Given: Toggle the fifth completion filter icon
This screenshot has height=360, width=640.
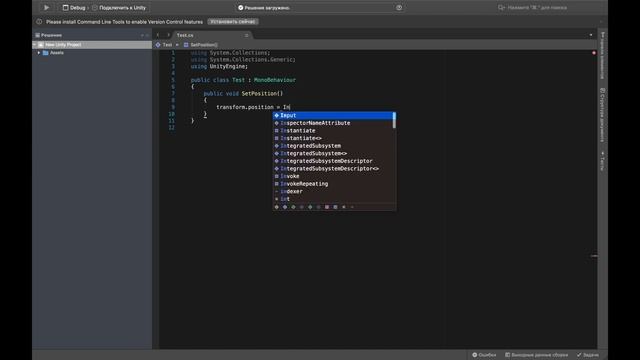Looking at the screenshot, I should (310, 207).
